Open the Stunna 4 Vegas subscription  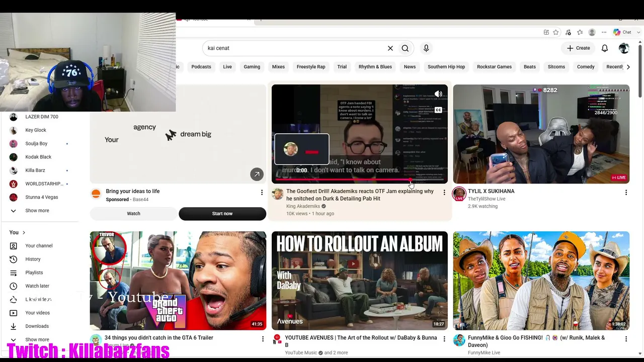coord(42,197)
